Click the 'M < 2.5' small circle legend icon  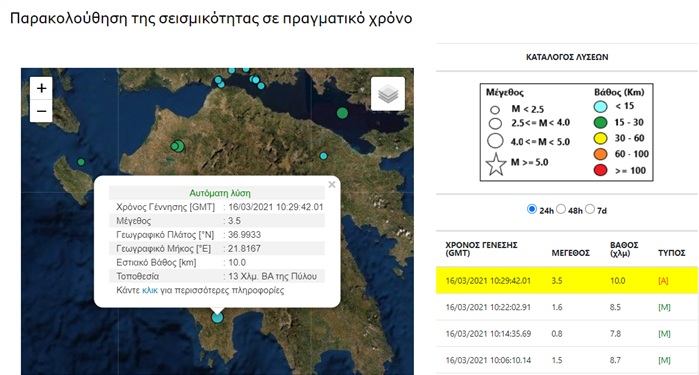click(494, 110)
